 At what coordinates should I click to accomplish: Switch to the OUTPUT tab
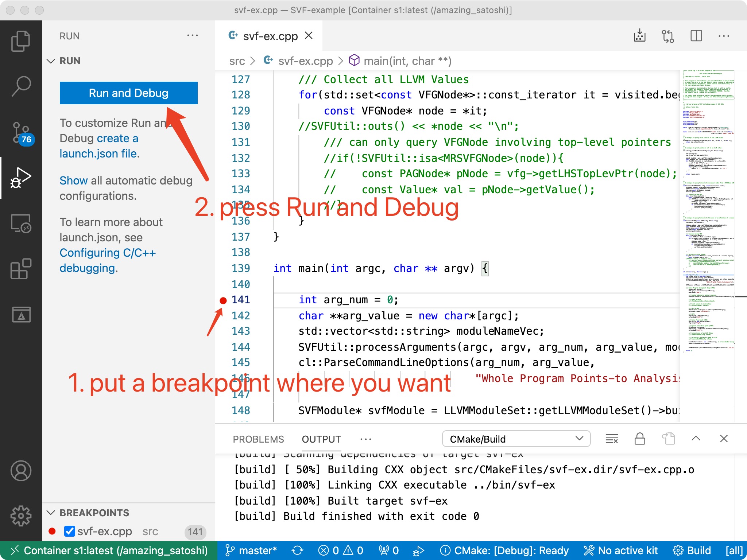coord(321,439)
